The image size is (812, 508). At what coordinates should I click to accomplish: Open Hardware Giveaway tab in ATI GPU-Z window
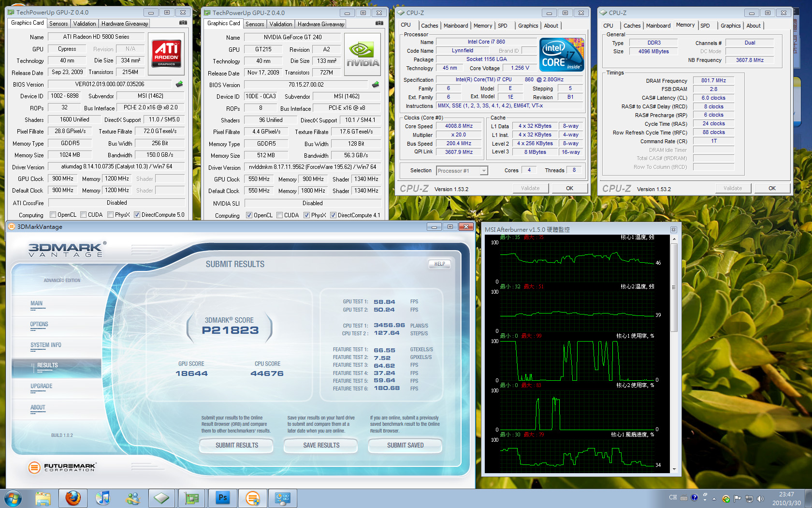125,24
